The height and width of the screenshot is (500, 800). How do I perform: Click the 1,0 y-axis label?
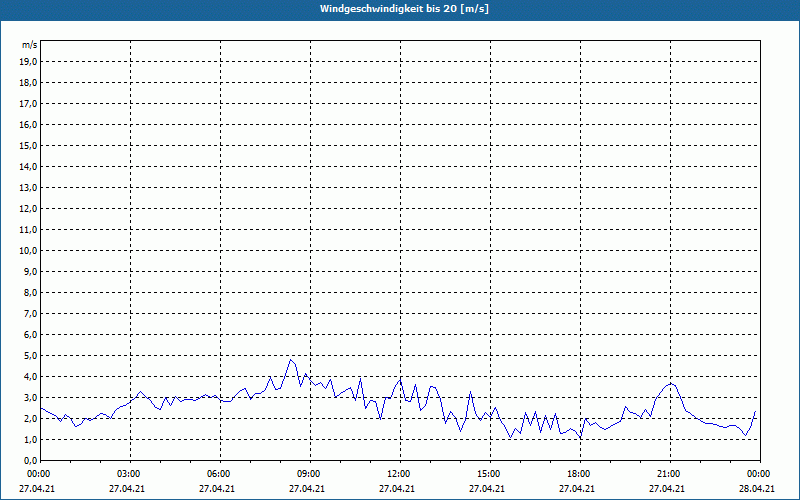[31, 439]
